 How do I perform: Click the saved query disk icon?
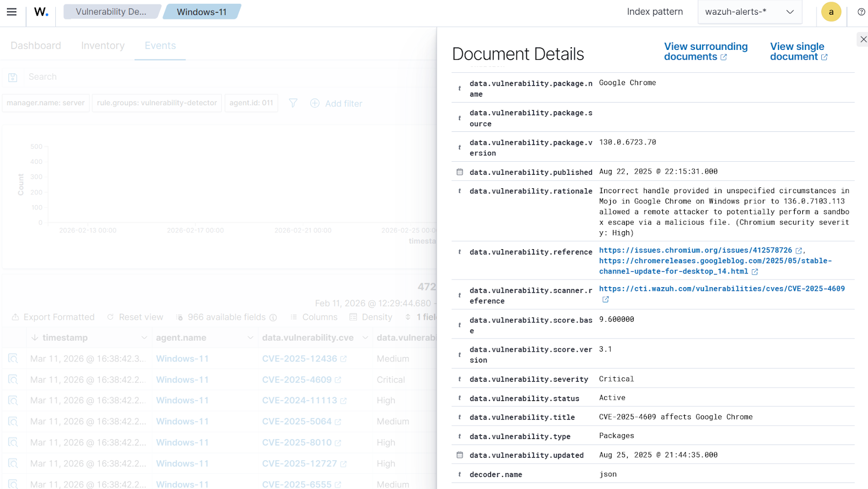click(x=13, y=78)
